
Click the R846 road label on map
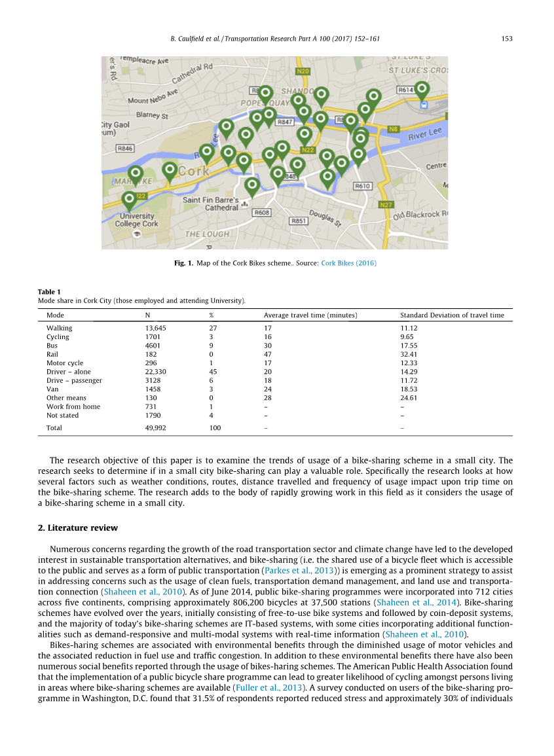(125, 149)
